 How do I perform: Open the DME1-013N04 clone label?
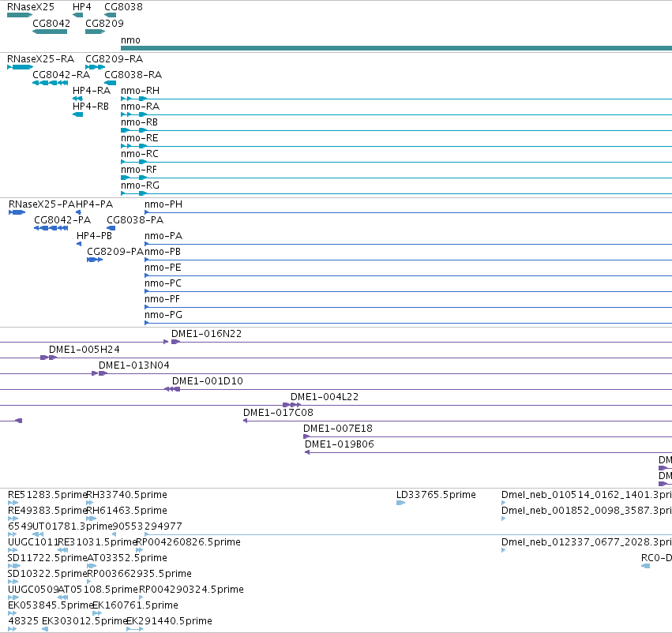(134, 365)
